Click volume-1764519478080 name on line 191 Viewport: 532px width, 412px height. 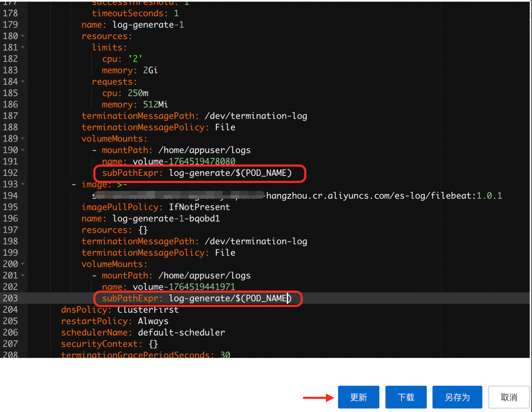point(169,161)
